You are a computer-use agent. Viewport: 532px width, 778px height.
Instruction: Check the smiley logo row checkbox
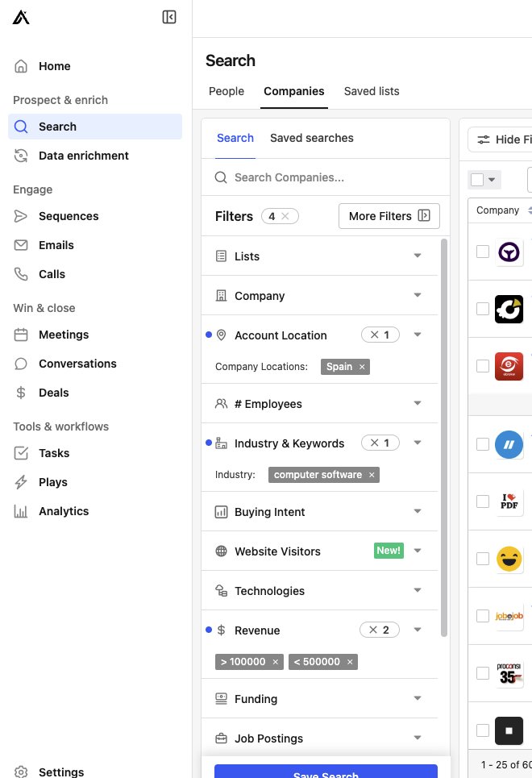coord(483,559)
